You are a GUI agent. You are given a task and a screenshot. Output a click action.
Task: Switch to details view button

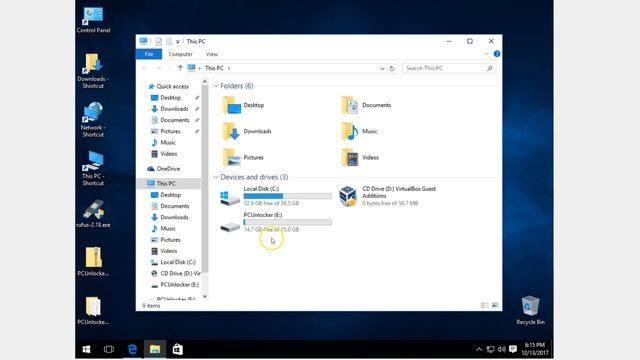pyautogui.click(x=484, y=305)
